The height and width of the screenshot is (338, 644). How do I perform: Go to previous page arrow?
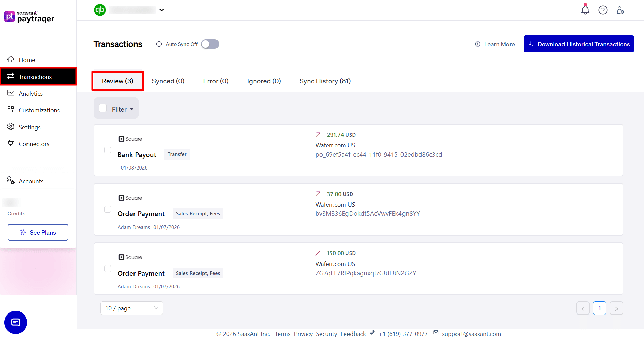583,308
